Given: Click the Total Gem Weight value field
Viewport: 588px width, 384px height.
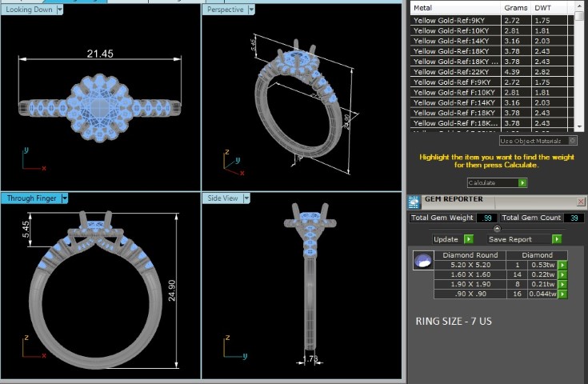Looking at the screenshot, I should [x=486, y=218].
